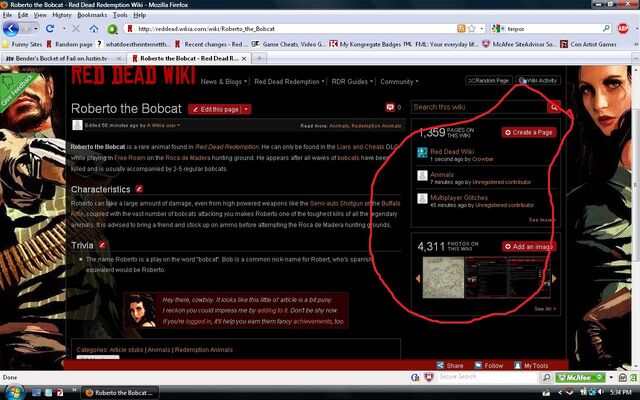Screen dimensions: 640x400
Task: Open the Tools menu
Action: [x=120, y=15]
